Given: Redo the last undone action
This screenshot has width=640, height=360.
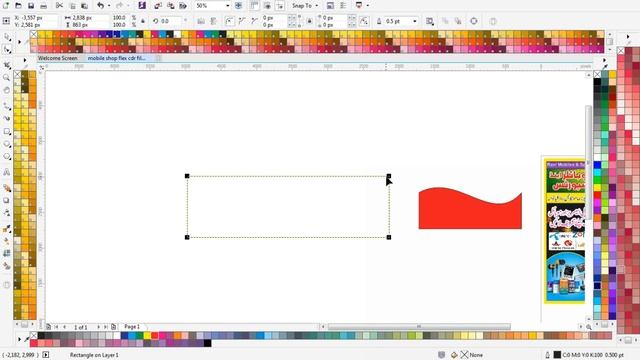Looking at the screenshot, I should click(x=119, y=6).
